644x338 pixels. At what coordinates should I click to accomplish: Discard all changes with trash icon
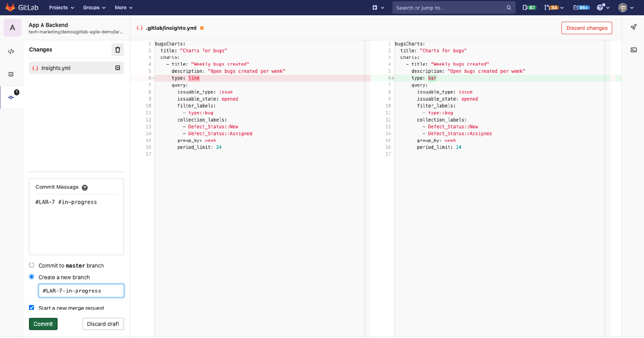tap(118, 50)
